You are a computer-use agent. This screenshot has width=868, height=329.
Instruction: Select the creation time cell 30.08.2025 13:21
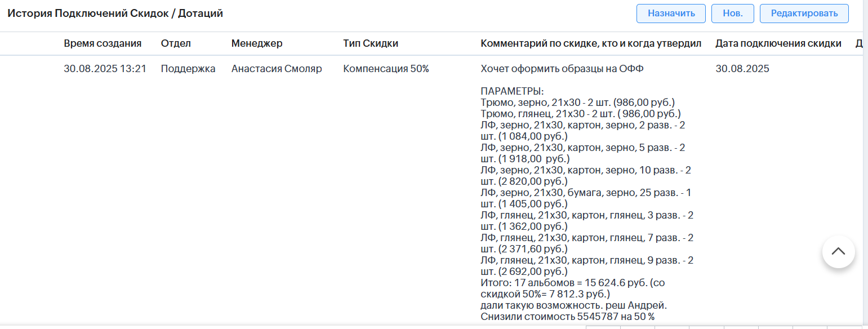pos(105,69)
